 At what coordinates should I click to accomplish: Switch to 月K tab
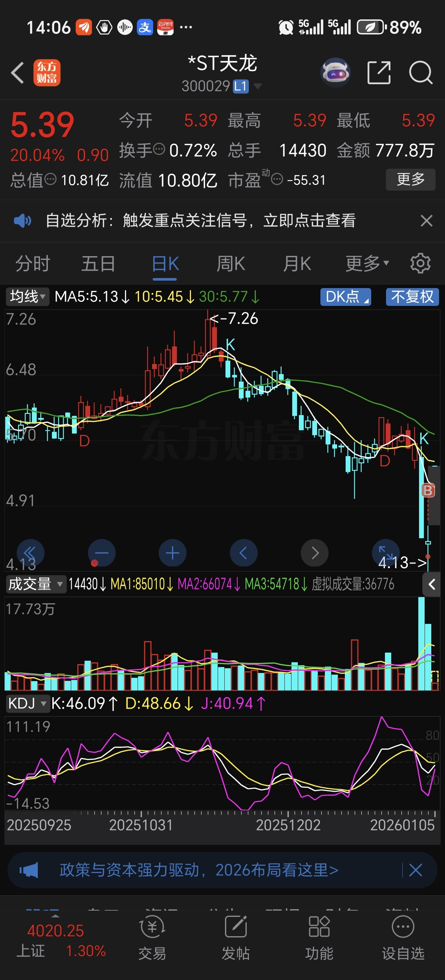click(297, 263)
